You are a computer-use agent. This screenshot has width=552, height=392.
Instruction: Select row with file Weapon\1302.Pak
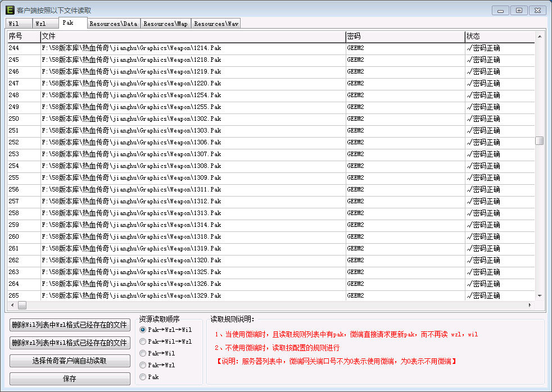pos(271,119)
